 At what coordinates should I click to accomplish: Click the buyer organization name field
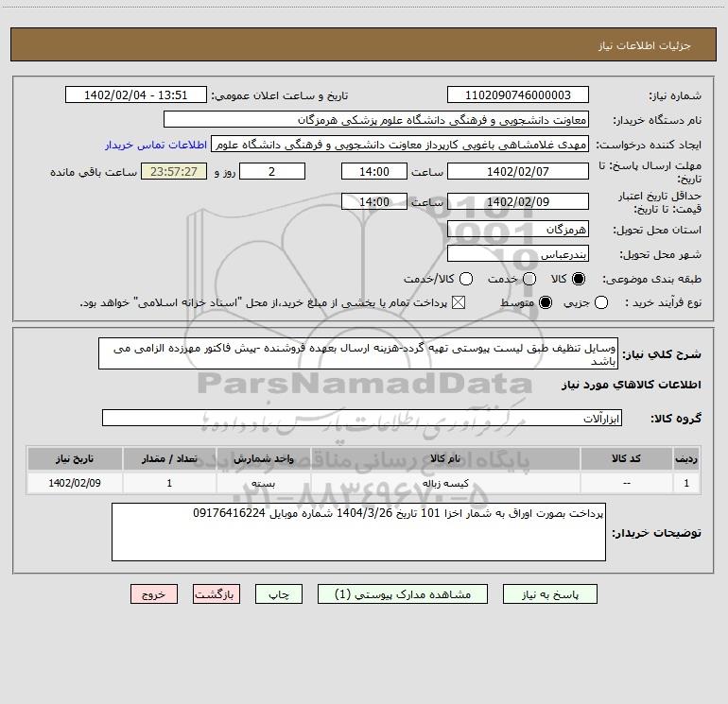376,119
